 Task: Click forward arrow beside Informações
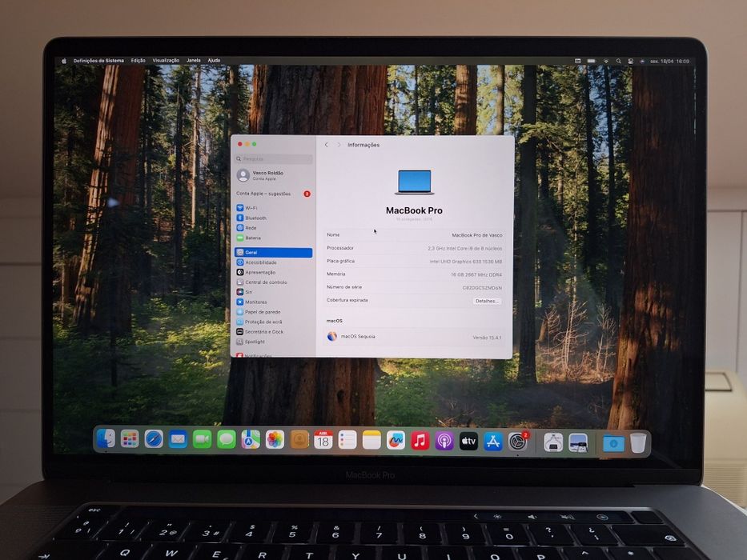339,145
